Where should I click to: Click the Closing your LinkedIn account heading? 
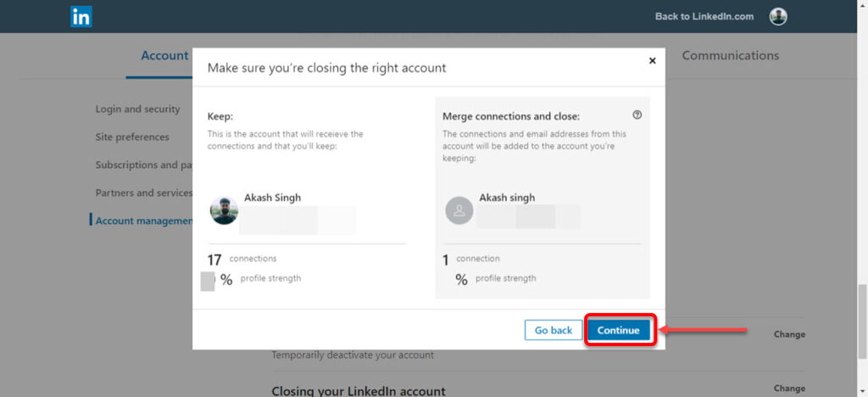359,391
